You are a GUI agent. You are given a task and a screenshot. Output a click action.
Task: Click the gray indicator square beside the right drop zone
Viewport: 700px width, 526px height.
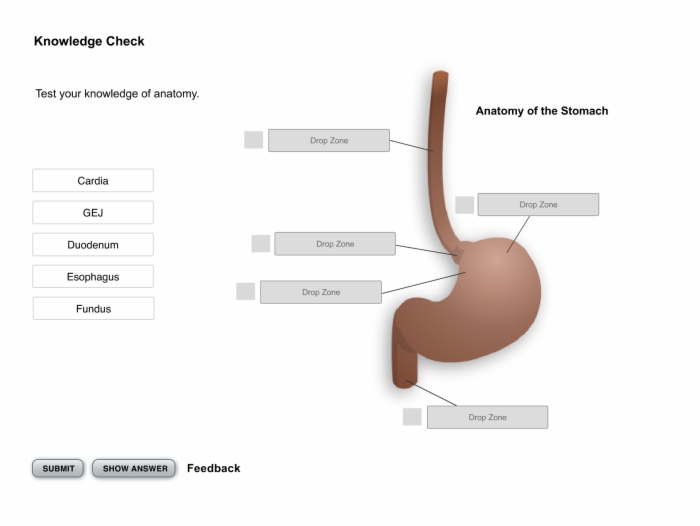click(465, 205)
